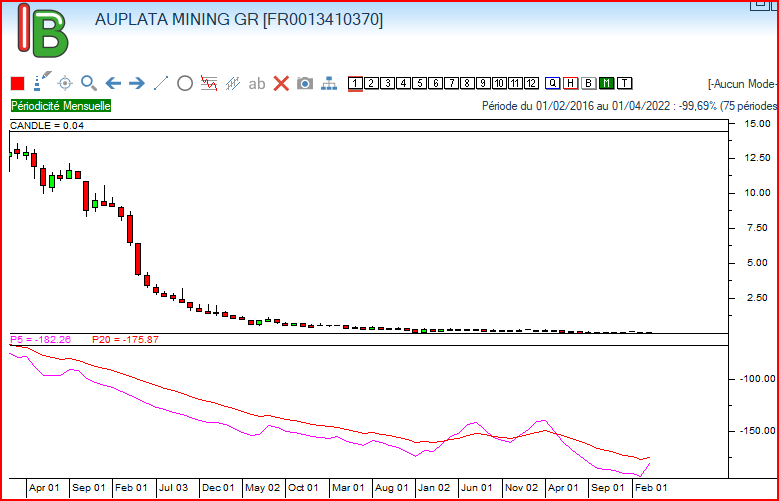This screenshot has height=501, width=779.
Task: Click the Sep 01 date marker near Feb 01
Action: [x=88, y=488]
